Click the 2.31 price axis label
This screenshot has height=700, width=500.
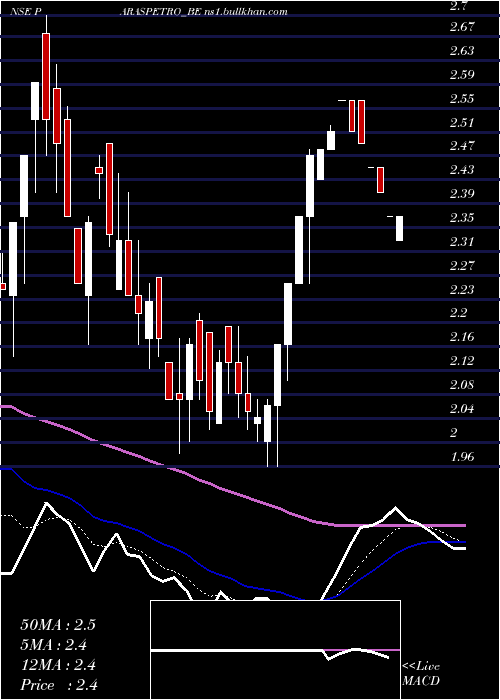point(462,242)
